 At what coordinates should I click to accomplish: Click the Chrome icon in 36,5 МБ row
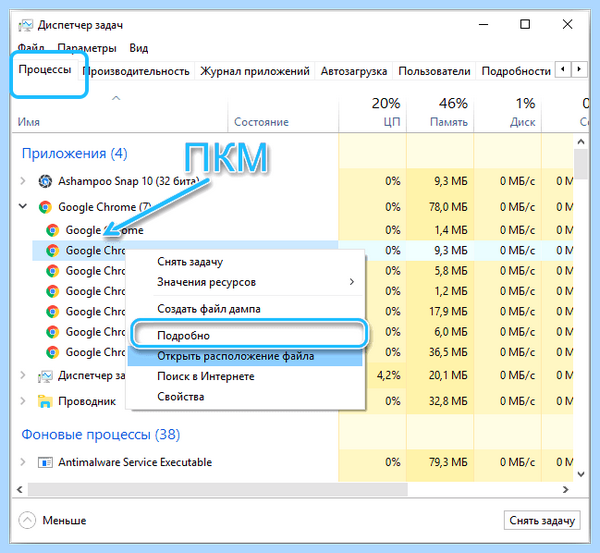(52, 352)
